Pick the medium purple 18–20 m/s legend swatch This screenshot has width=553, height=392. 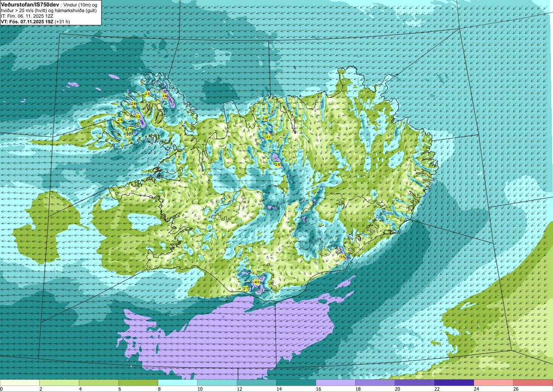[x=375, y=383]
